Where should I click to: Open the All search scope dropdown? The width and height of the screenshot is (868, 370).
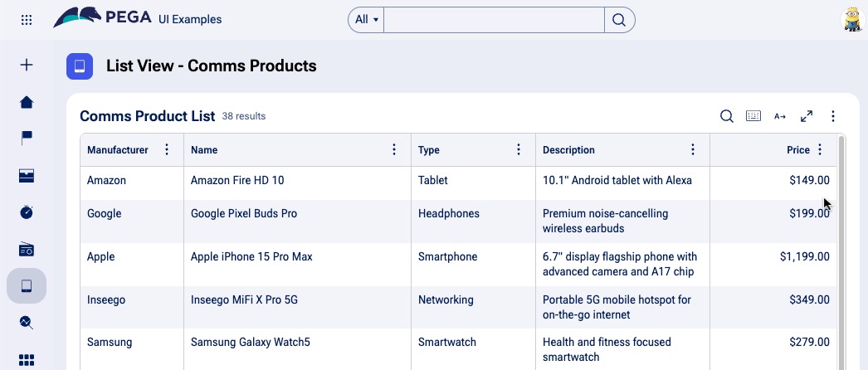point(367,19)
